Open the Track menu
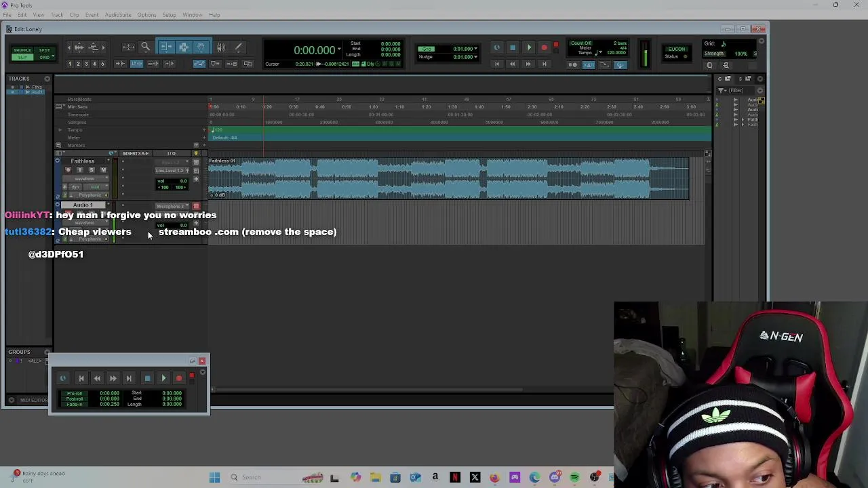868x488 pixels. 57,15
